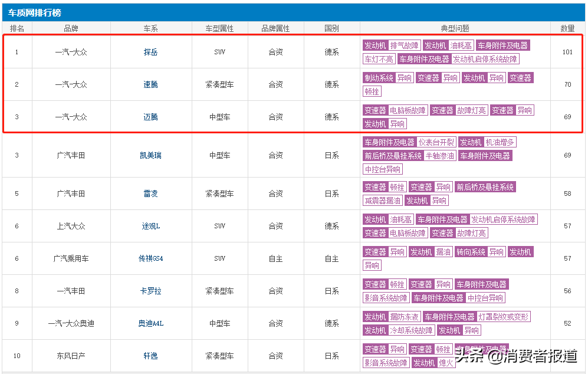This screenshot has width=588, height=374.
Task: Click the 排名 column header
Action: coord(17,28)
